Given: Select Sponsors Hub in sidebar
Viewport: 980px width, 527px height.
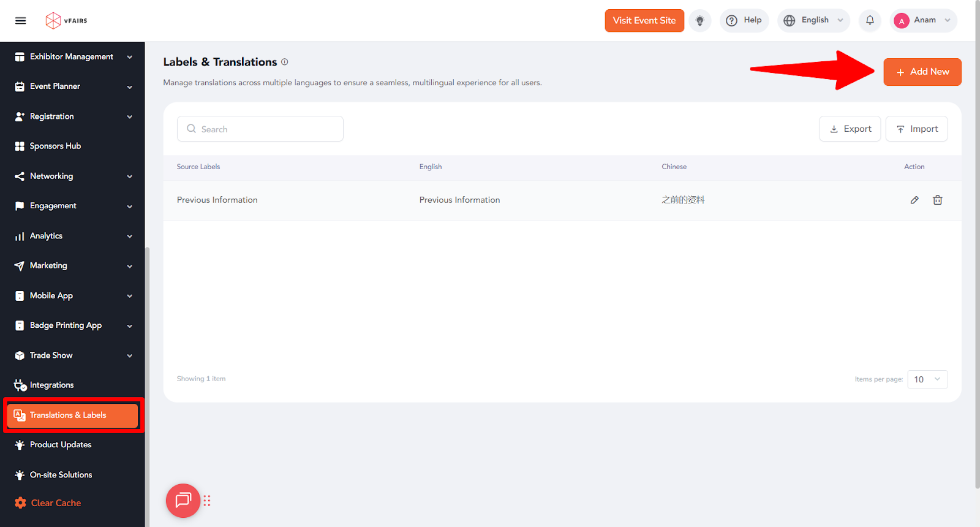Looking at the screenshot, I should click(55, 146).
